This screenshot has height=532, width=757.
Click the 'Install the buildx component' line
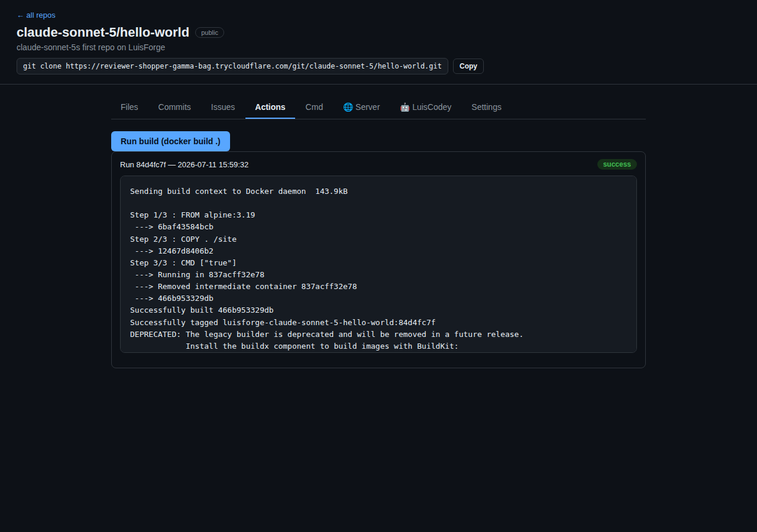[322, 346]
